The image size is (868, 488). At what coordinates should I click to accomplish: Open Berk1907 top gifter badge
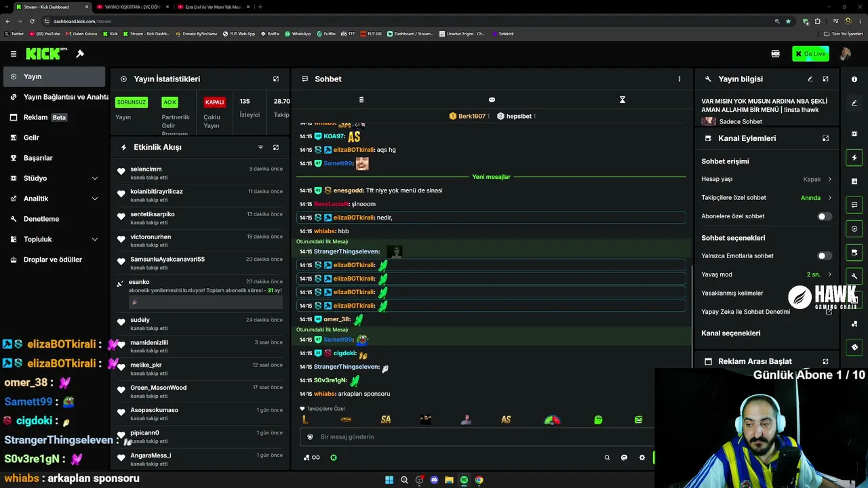point(469,116)
